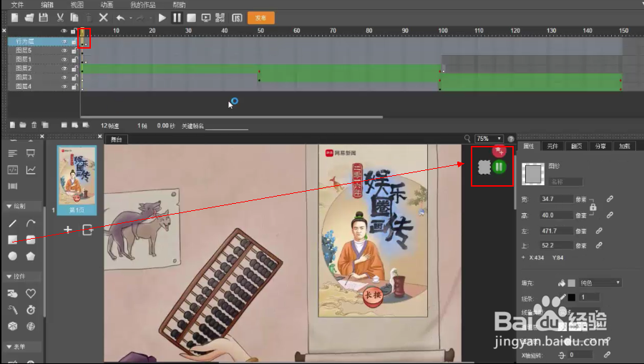Click the black line color swatch

[x=572, y=297]
